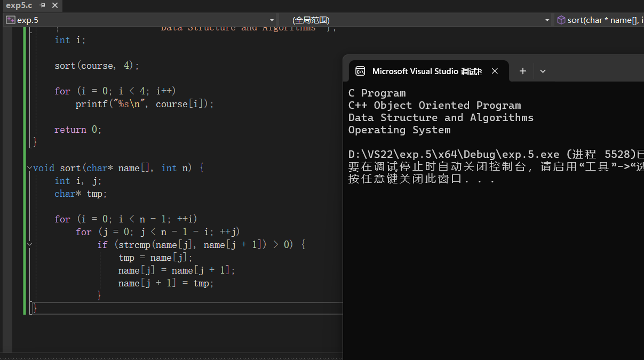The image size is (644, 360).
Task: Click the 'return 0;' line
Action: 78,130
